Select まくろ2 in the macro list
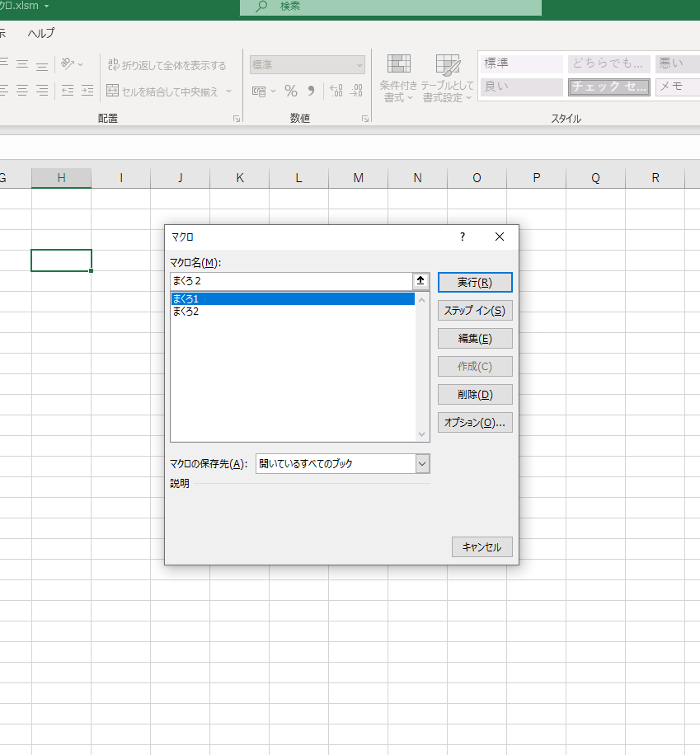Viewport: 700px width, 755px height. [186, 312]
